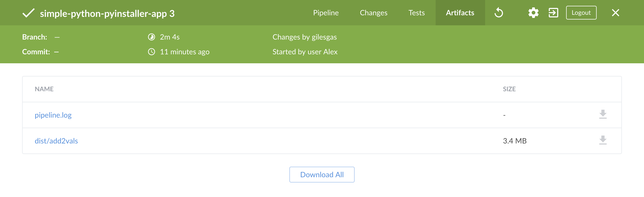Open pipeline configuration via the gear icon
This screenshot has height=197, width=644.
tap(533, 13)
